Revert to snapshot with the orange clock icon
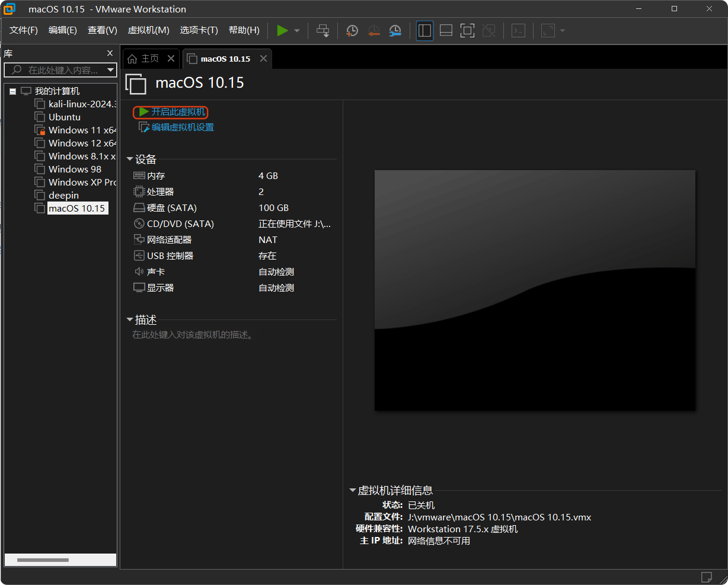Viewport: 728px width, 585px height. 373,30
